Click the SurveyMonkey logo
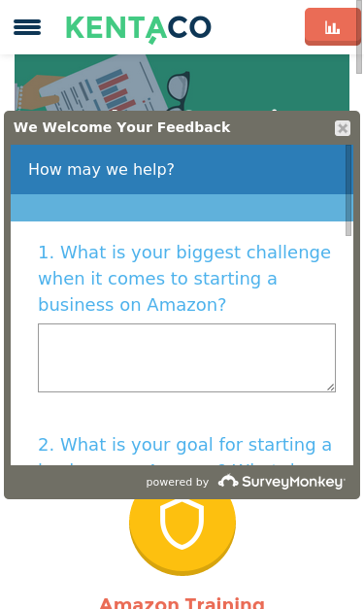The image size is (364, 609). [281, 482]
